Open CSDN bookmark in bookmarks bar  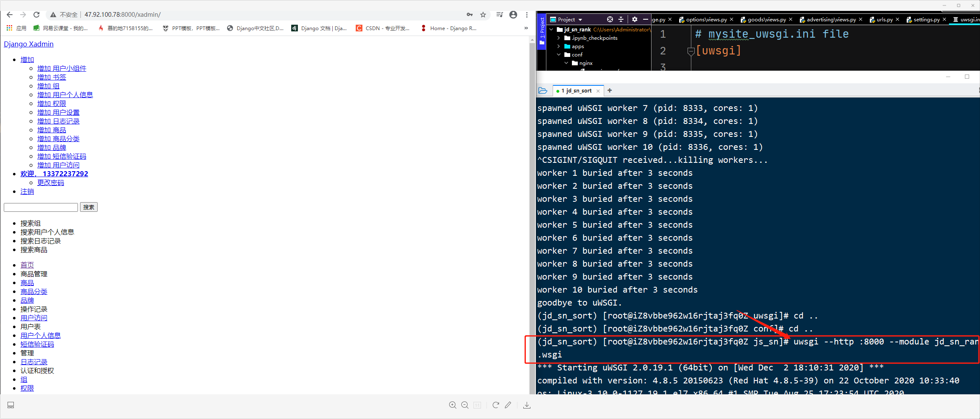(x=383, y=28)
